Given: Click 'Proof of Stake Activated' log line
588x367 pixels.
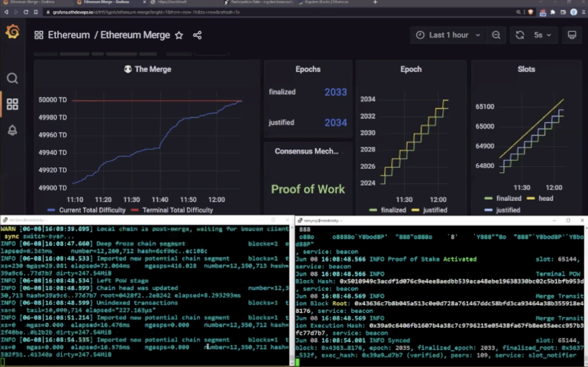Looking at the screenshot, I should tap(433, 259).
